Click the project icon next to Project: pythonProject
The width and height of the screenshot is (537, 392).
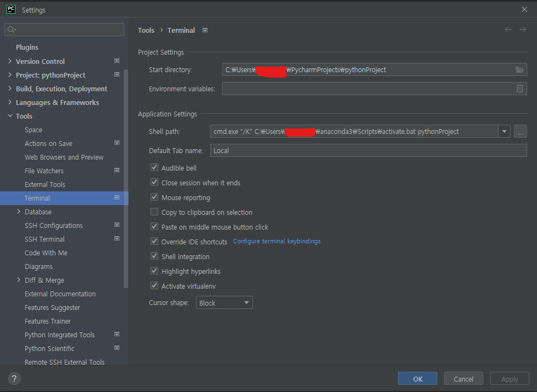pyautogui.click(x=117, y=74)
